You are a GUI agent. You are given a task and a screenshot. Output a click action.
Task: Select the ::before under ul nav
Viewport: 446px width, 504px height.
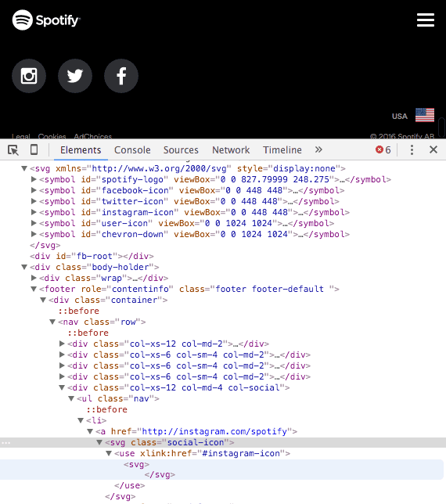pyautogui.click(x=106, y=409)
